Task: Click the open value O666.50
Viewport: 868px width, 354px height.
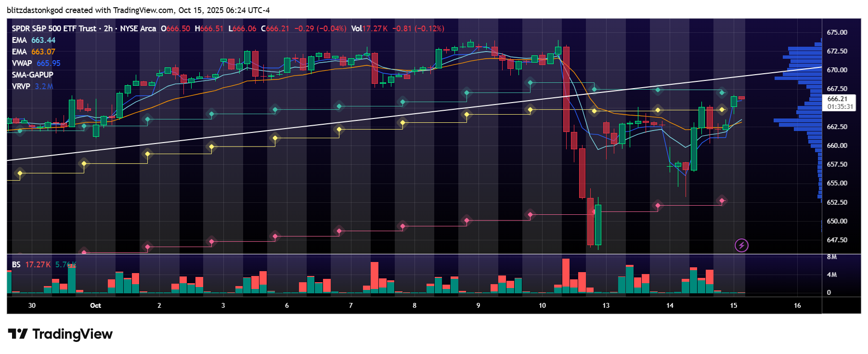Action: (175, 28)
